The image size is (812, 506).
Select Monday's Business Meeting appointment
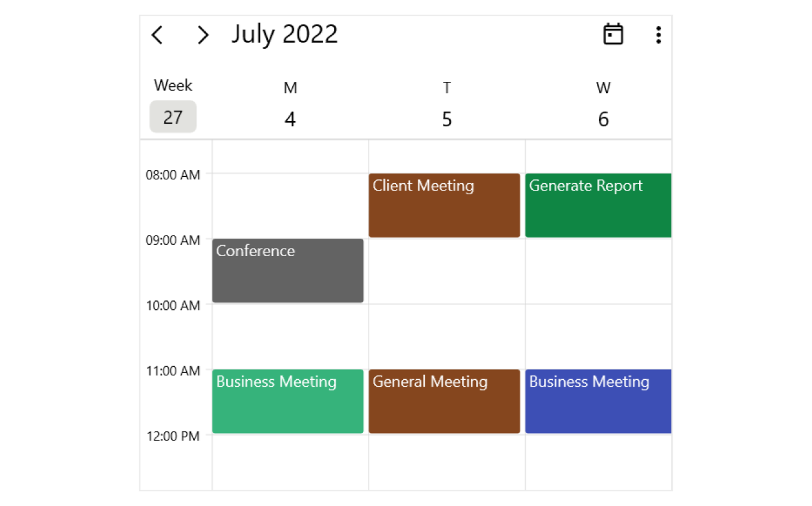pos(287,401)
